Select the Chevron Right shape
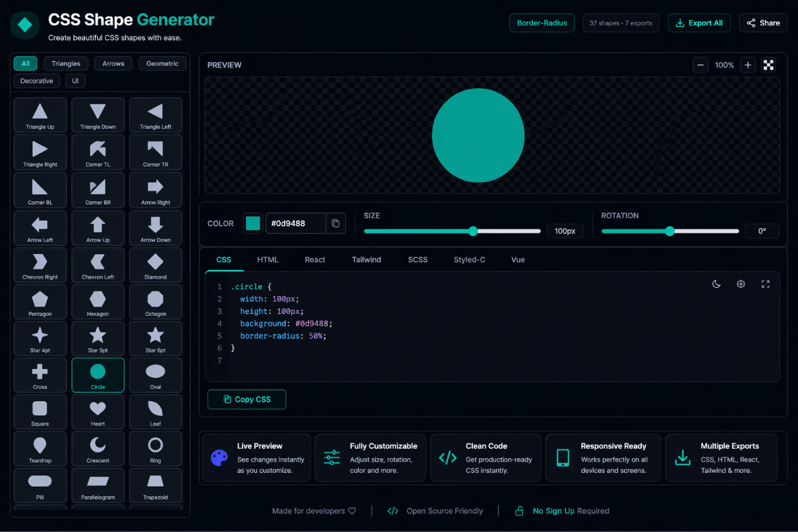The height and width of the screenshot is (532, 798). coord(40,265)
